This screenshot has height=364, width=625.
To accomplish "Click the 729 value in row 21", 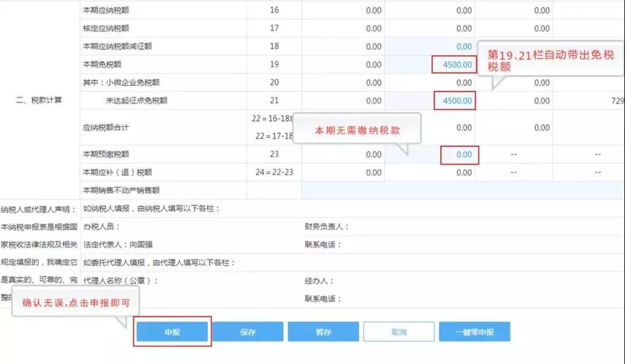I will point(618,101).
